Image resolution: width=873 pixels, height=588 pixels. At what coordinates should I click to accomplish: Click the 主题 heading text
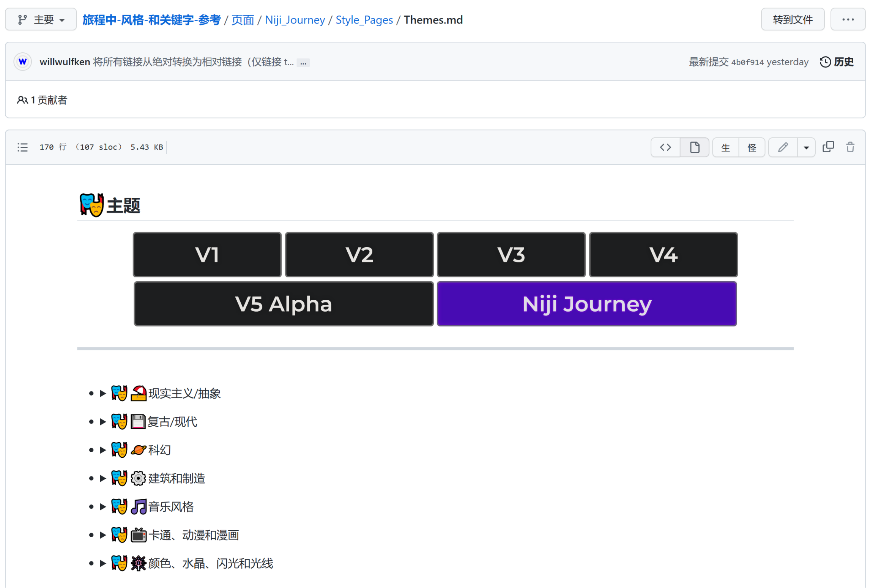click(123, 206)
